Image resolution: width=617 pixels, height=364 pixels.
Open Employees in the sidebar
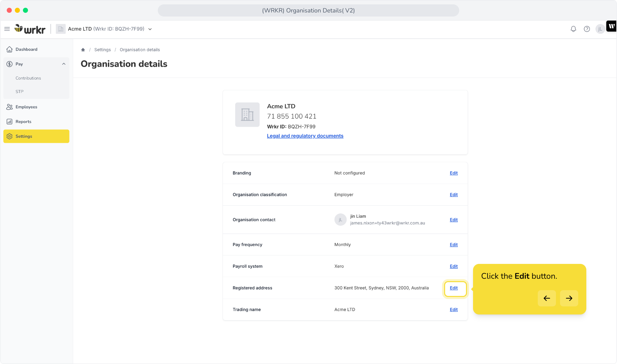(36, 107)
